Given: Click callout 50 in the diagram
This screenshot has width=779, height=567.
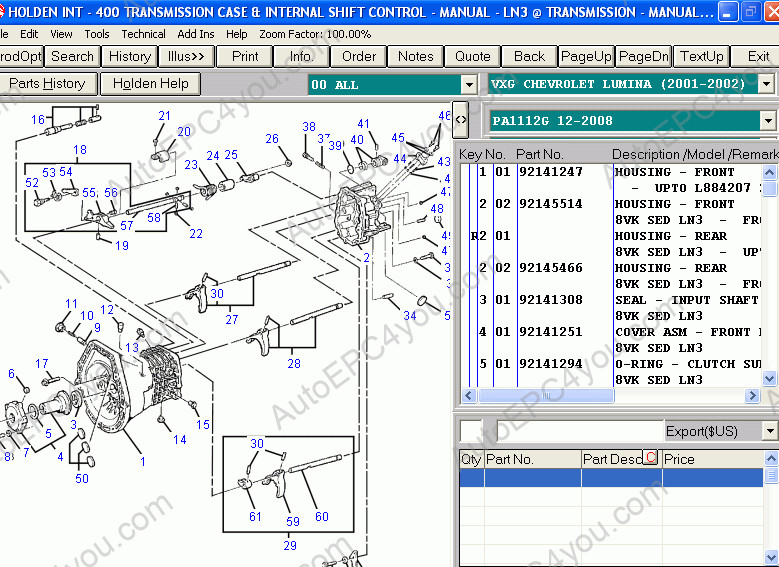Looking at the screenshot, I should click(81, 479).
